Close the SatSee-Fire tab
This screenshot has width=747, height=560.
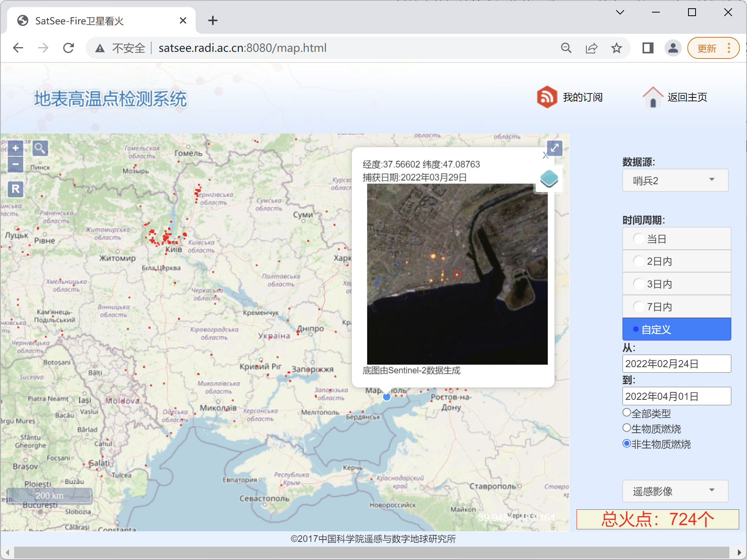tap(183, 20)
